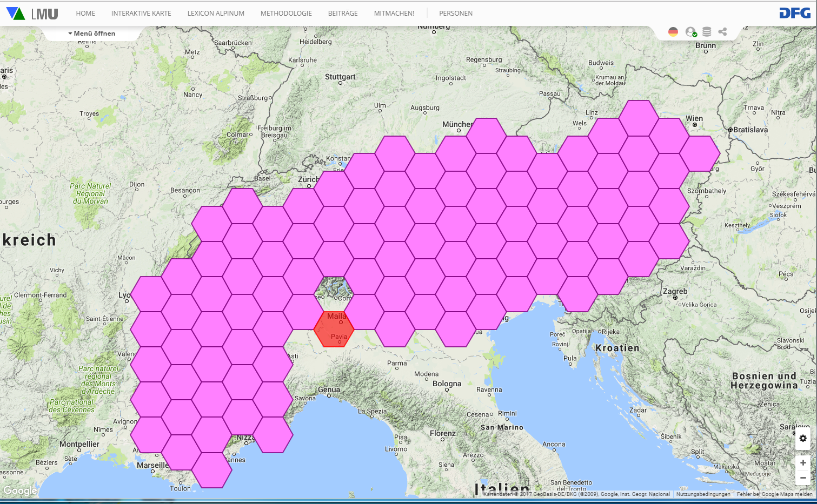Click the database stack icon
The width and height of the screenshot is (817, 504).
click(x=707, y=32)
